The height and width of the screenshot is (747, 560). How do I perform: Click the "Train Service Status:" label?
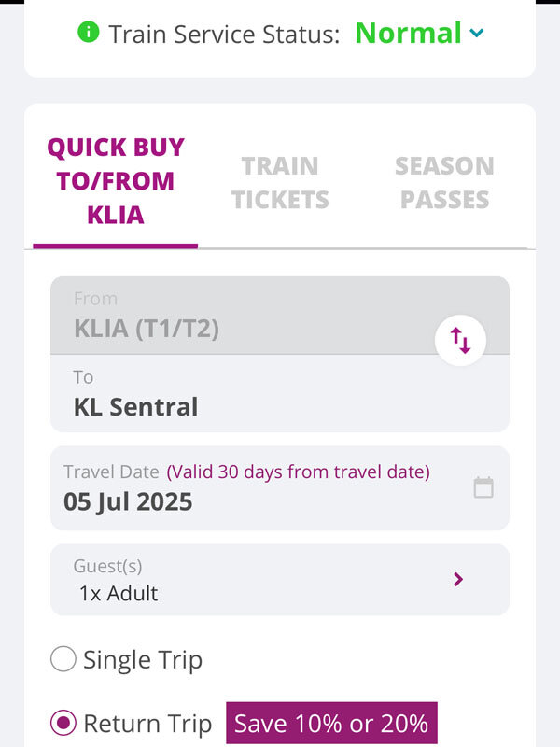coord(223,35)
